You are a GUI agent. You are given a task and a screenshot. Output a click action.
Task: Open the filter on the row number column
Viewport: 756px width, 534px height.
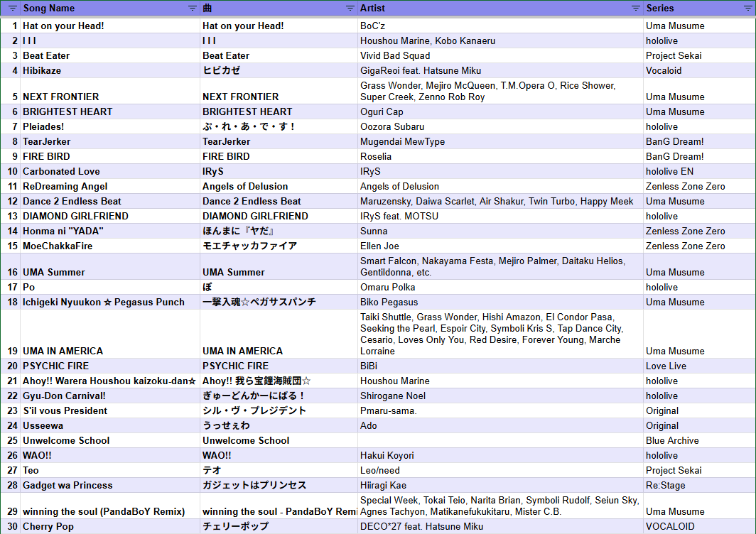tap(13, 9)
